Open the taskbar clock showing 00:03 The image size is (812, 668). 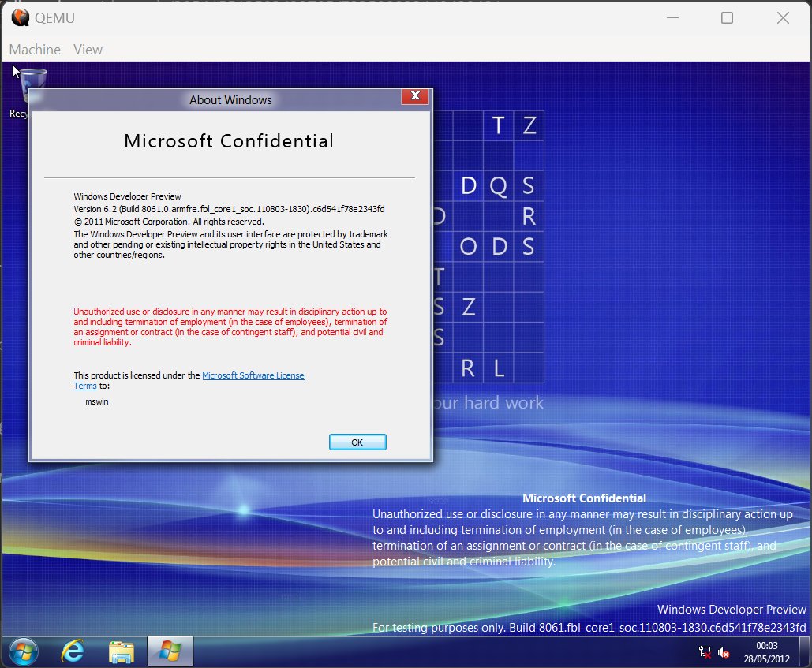(x=766, y=652)
